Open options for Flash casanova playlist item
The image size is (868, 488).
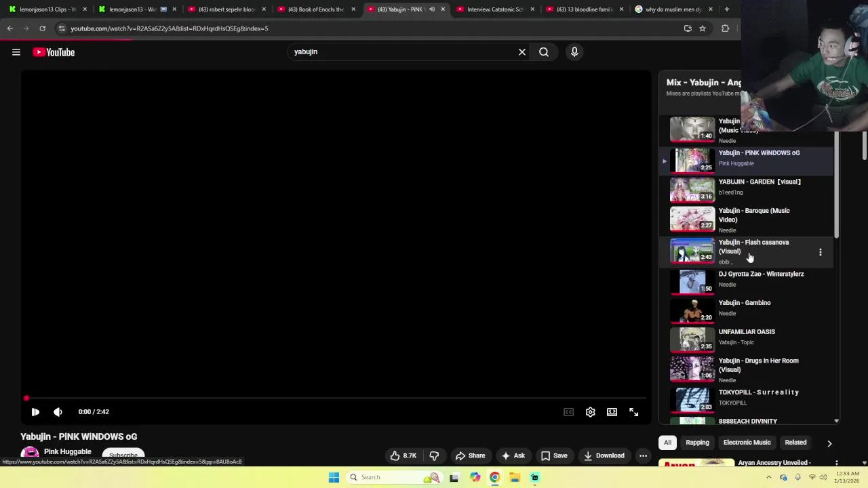(820, 252)
